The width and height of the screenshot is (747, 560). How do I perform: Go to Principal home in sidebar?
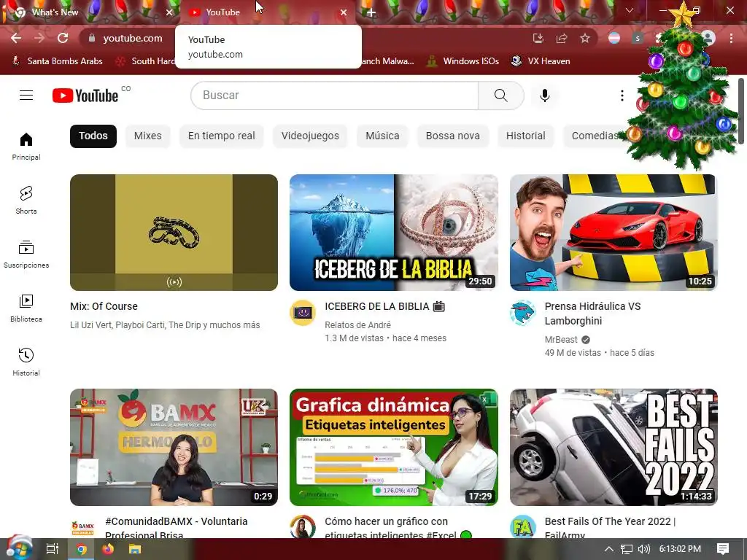coord(26,146)
